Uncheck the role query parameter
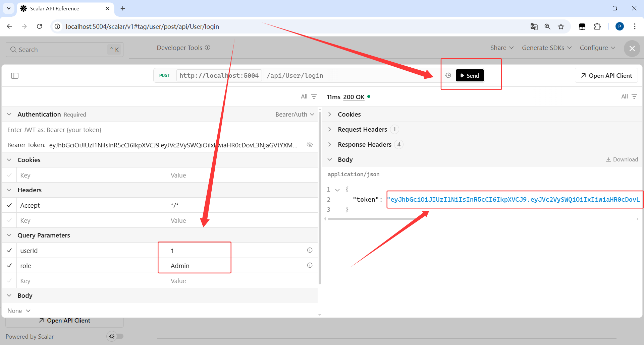 click(9, 265)
